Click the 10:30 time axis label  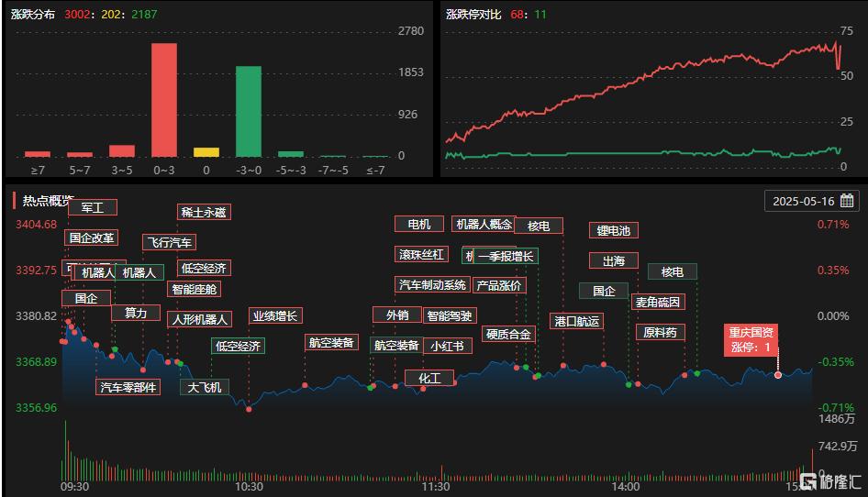[x=249, y=487]
